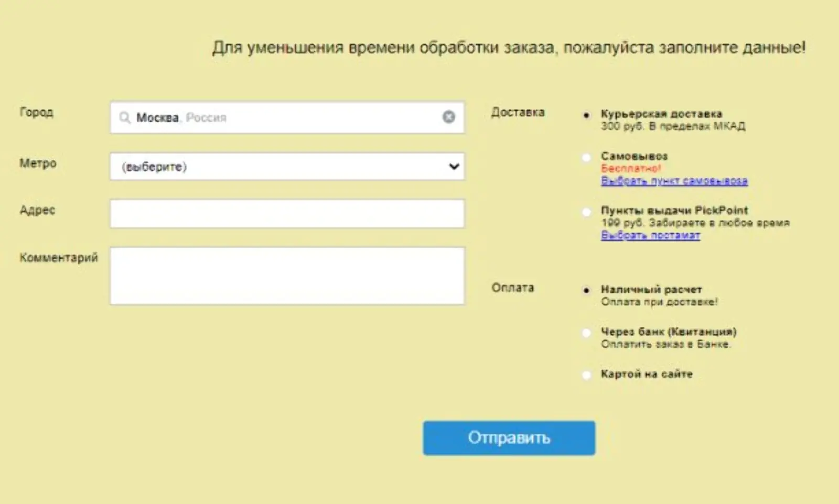Select Пункты выдачи PickPoint radio option
This screenshot has height=504, width=839.
click(586, 212)
